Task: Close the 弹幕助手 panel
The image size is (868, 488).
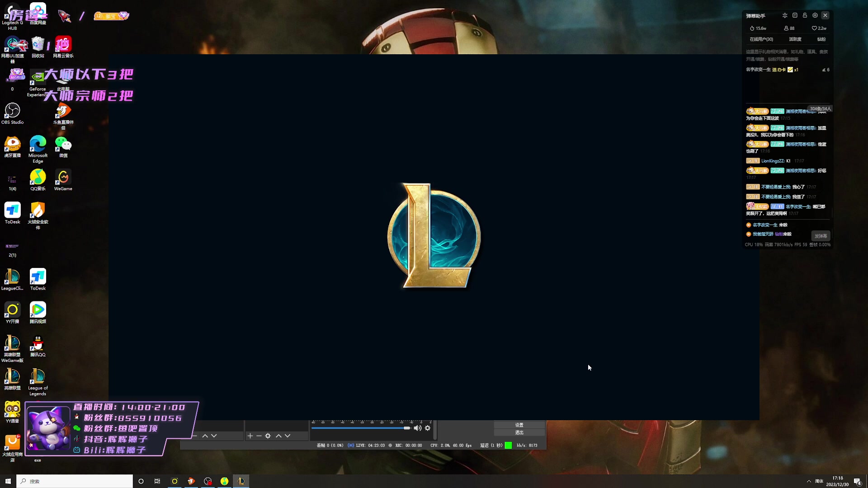Action: pos(826,15)
